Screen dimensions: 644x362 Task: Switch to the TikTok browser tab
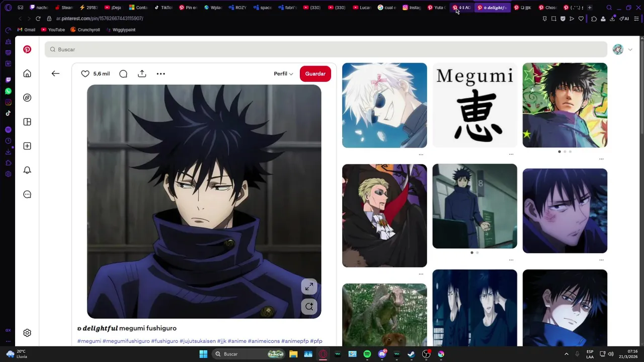pos(163,8)
